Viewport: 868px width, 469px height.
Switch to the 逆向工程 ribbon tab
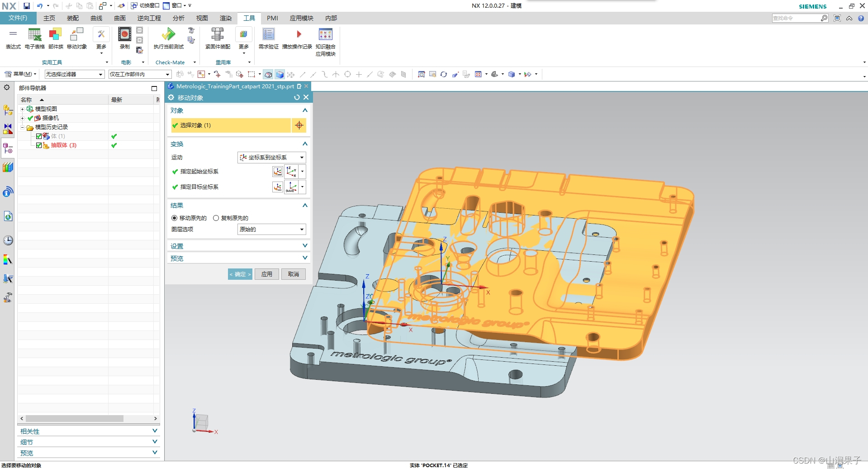click(x=149, y=18)
